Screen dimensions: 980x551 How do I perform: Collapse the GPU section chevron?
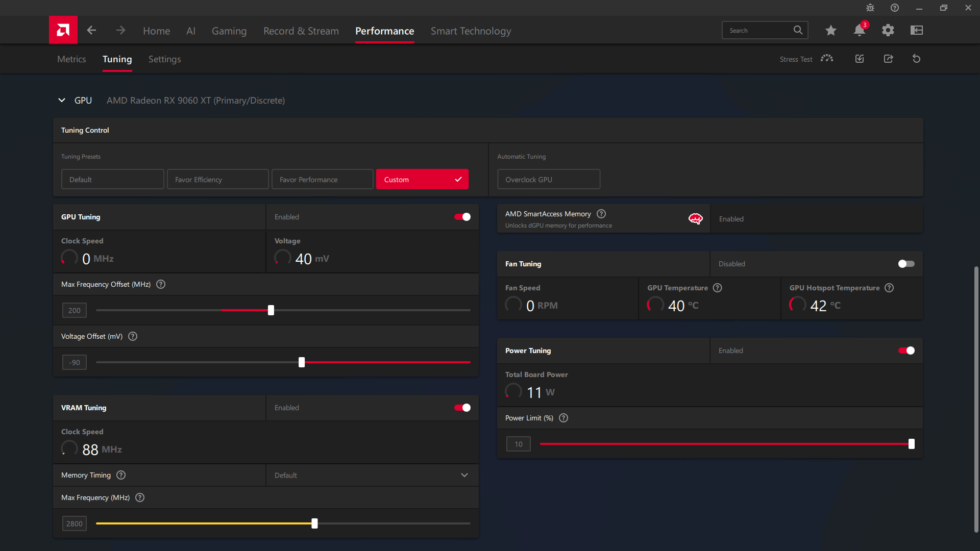pyautogui.click(x=62, y=101)
